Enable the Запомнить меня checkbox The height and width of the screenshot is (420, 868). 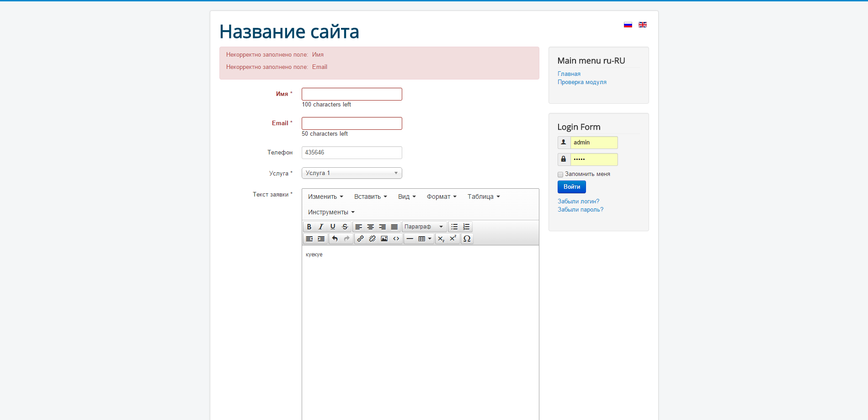560,175
